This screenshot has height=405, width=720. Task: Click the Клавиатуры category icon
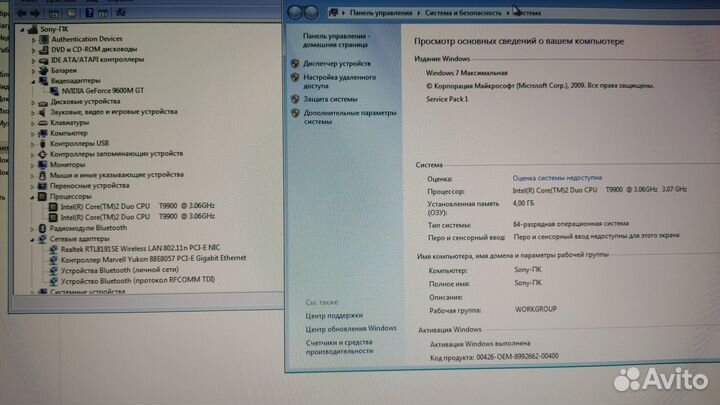click(x=43, y=123)
